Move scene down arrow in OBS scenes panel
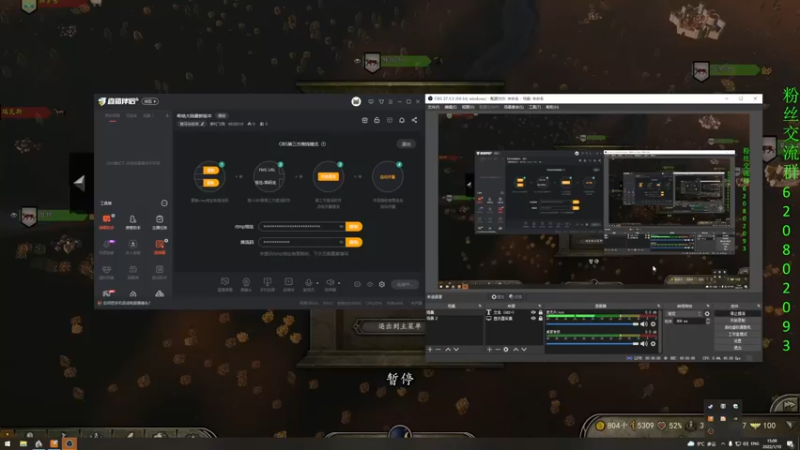 tap(456, 349)
